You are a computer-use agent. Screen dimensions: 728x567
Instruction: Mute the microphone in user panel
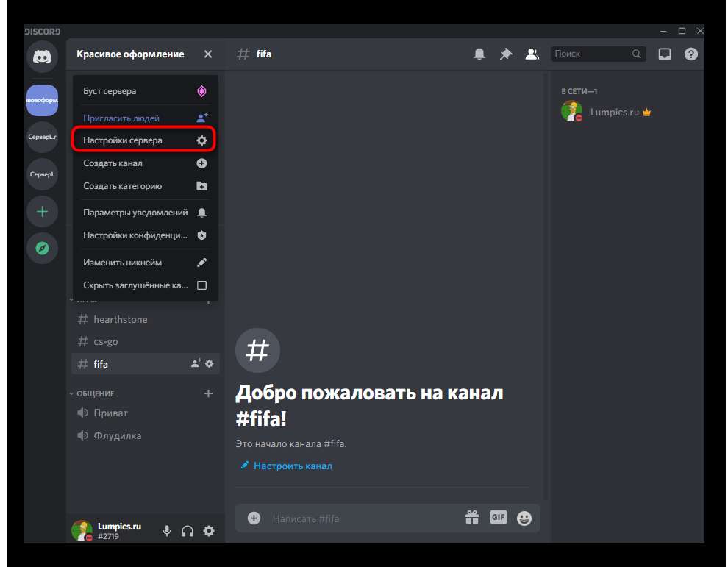pos(167,531)
